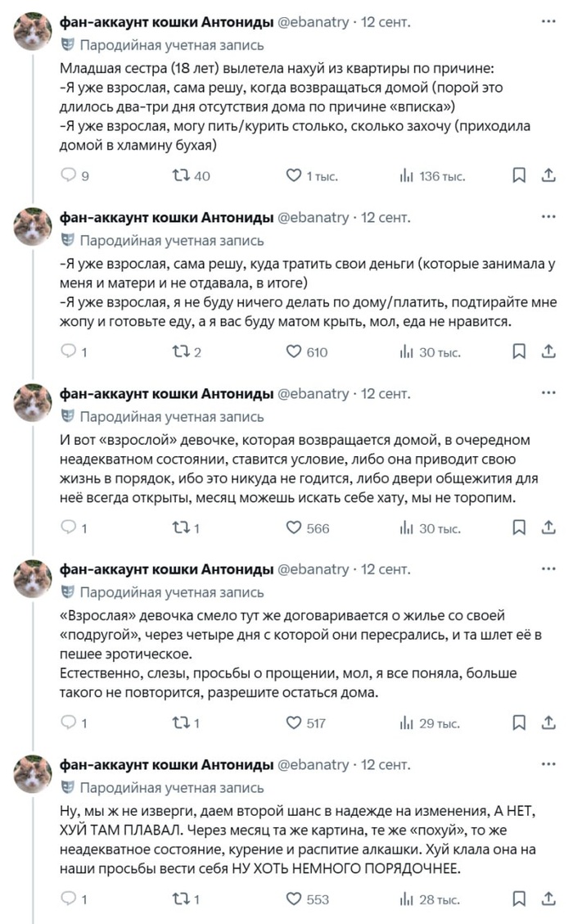This screenshot has width=573, height=924.
Task: Click the cat avatar on third tweet
Action: click(x=33, y=404)
